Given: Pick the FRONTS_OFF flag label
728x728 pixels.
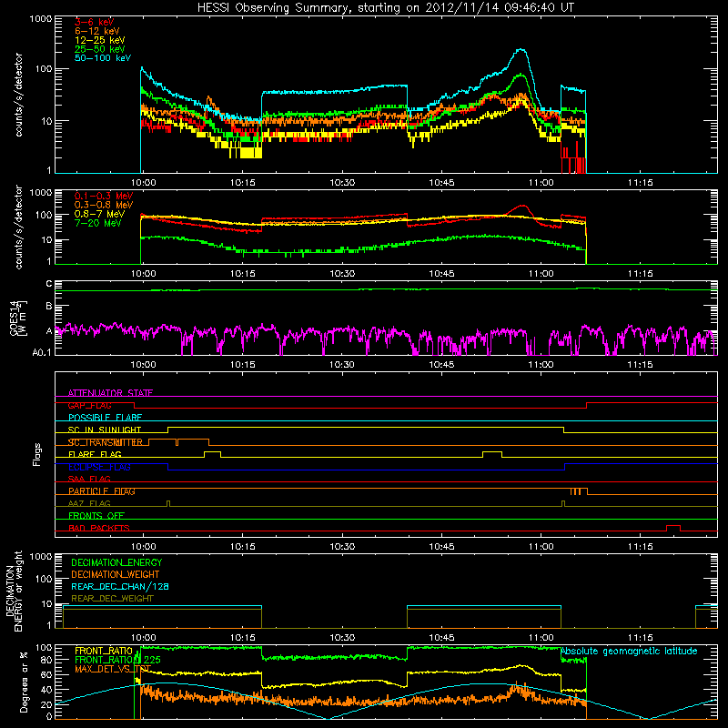Looking at the screenshot, I should (x=96, y=516).
